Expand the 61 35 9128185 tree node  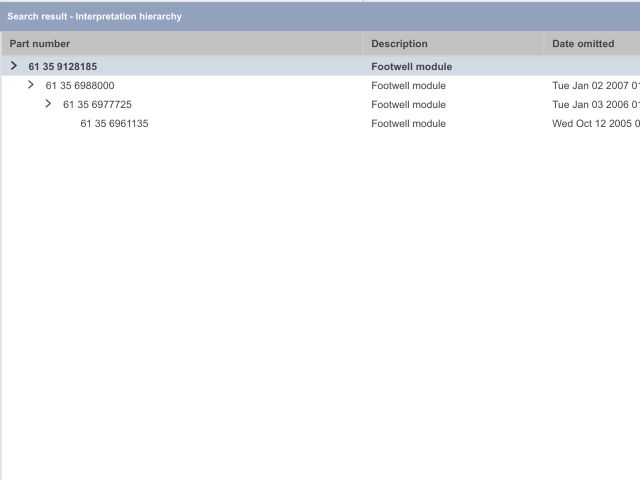[14, 66]
